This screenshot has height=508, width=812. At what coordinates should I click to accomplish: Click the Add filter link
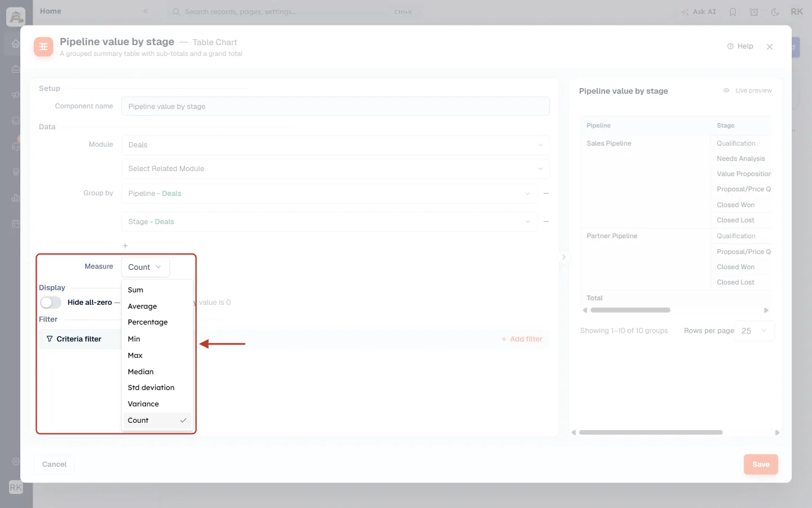pos(522,339)
